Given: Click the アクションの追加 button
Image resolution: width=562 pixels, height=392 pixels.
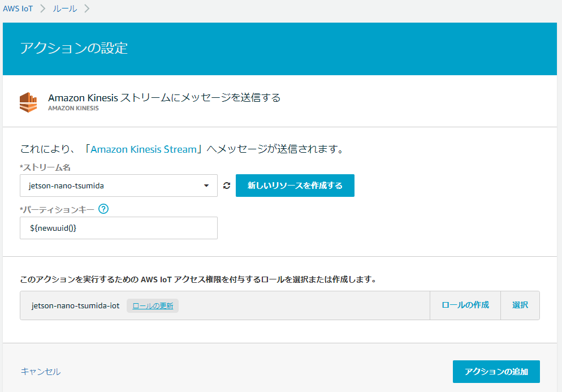Looking at the screenshot, I should tap(496, 372).
